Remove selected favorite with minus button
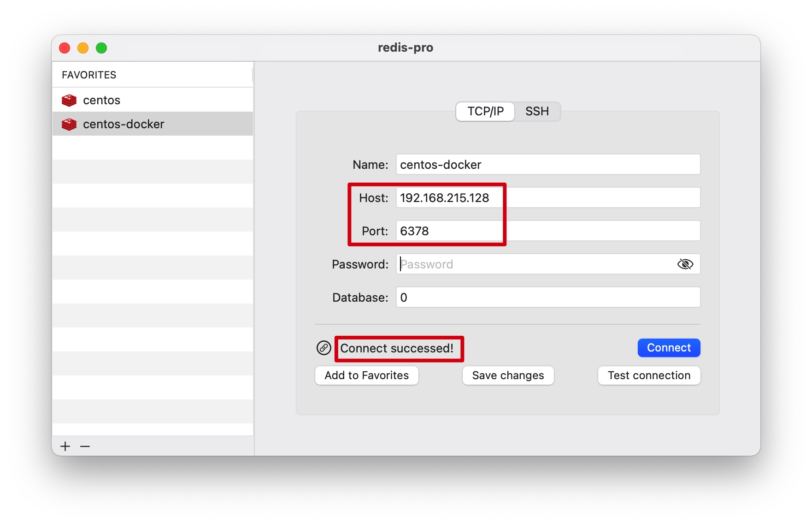The height and width of the screenshot is (524, 812). point(85,446)
